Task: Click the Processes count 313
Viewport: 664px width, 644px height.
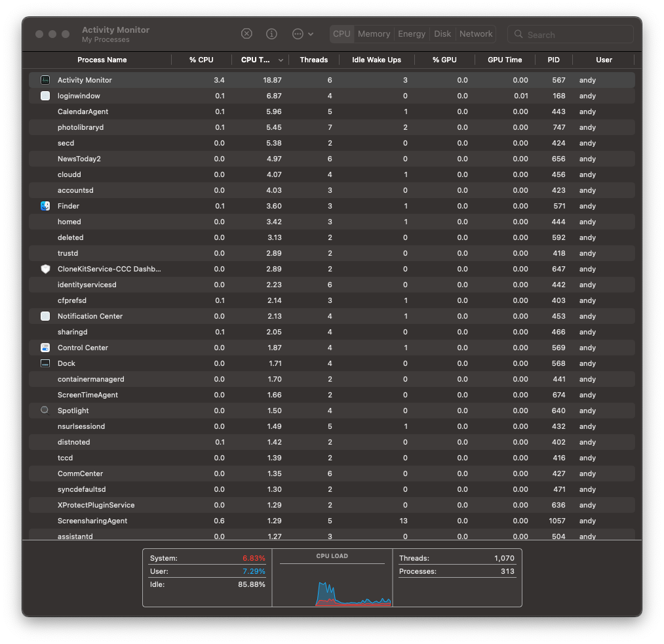Action: 507,572
